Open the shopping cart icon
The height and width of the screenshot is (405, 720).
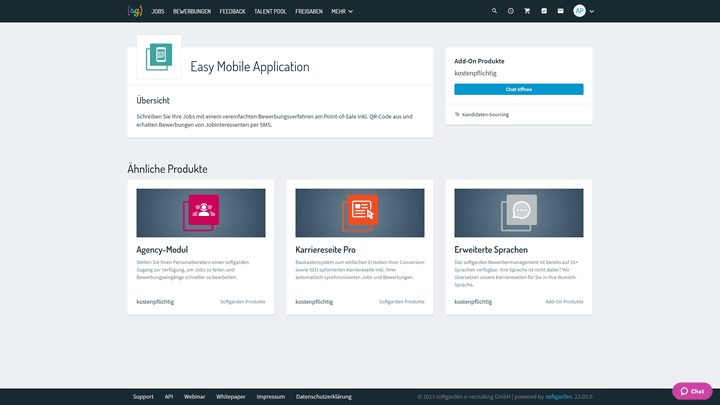click(527, 11)
